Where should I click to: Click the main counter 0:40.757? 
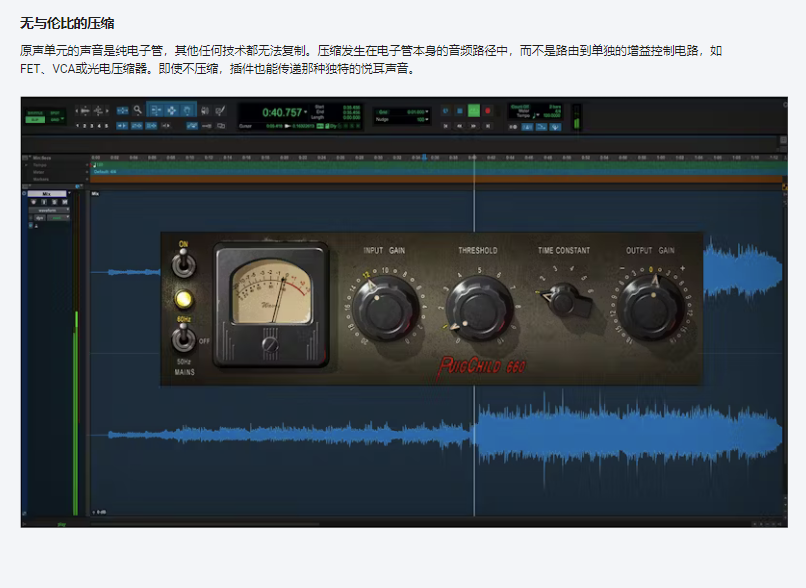pos(282,112)
